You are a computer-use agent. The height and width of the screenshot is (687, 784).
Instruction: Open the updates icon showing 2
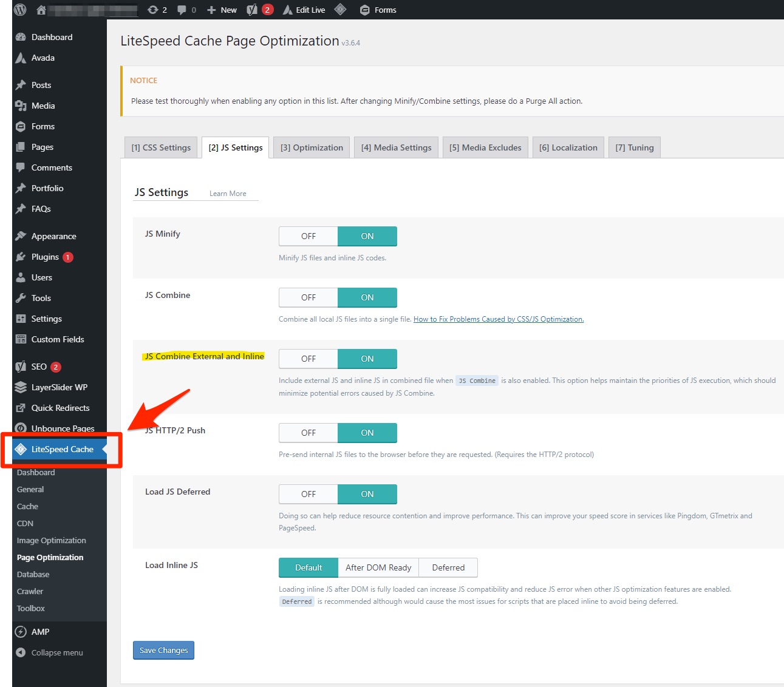pos(157,10)
